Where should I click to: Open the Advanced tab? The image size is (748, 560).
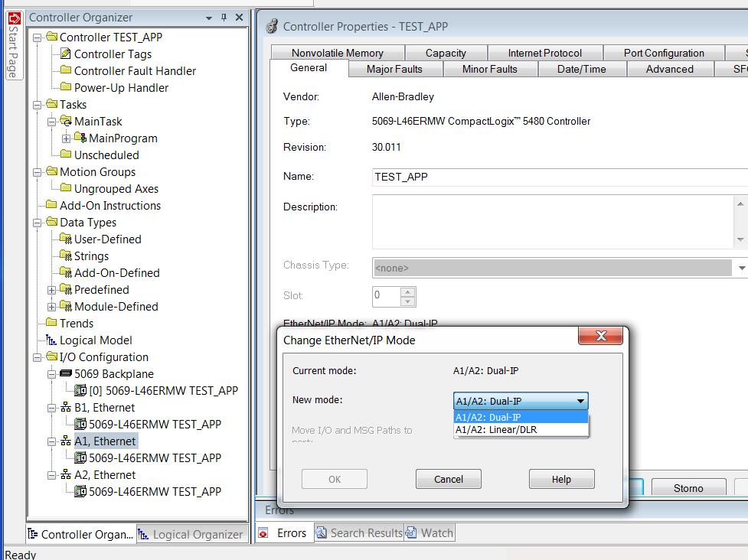click(x=670, y=69)
